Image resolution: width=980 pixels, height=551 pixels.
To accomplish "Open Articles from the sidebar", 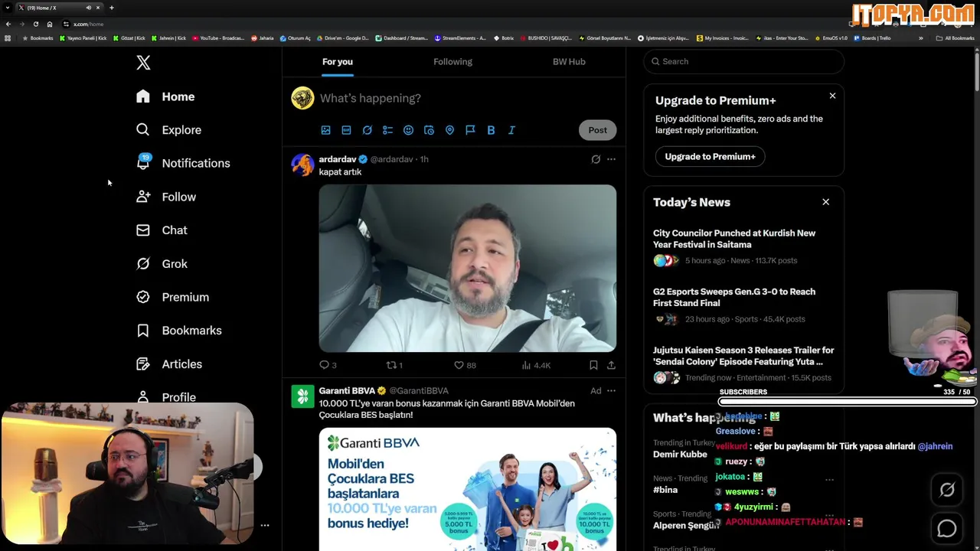I will click(x=168, y=364).
